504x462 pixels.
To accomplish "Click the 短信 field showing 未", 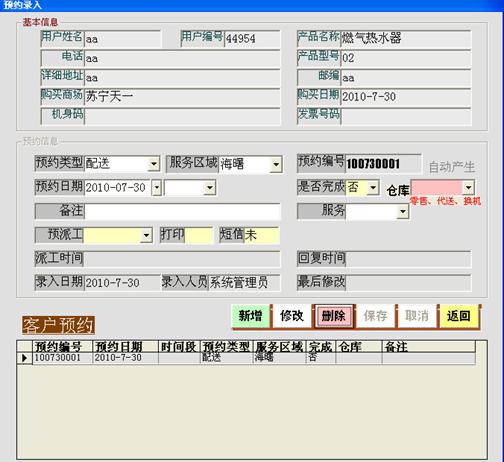I will pyautogui.click(x=262, y=235).
